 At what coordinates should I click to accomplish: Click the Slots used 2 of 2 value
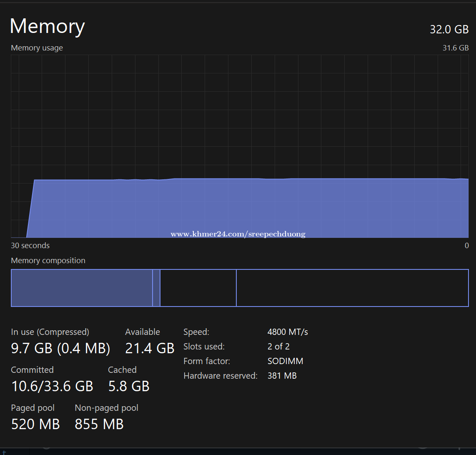coord(278,347)
